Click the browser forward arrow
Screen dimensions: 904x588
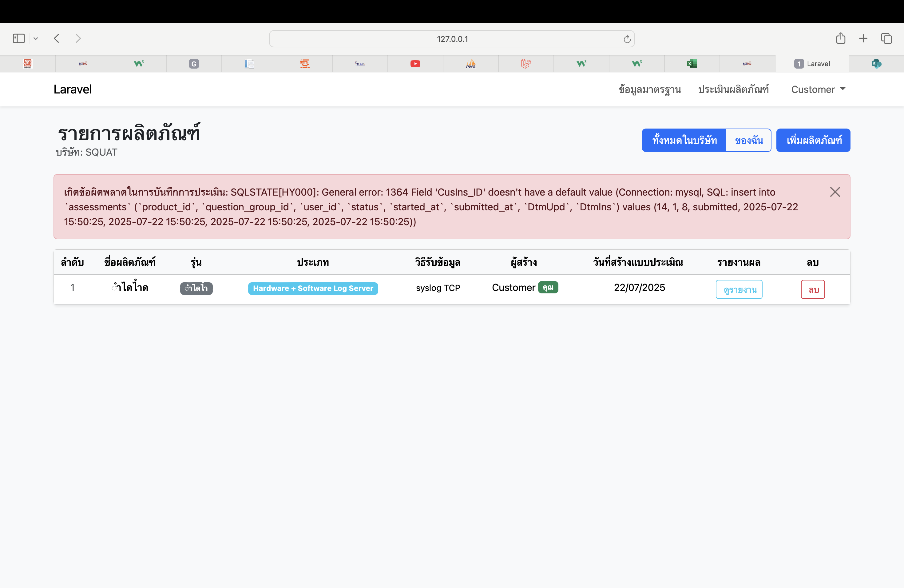(78, 38)
